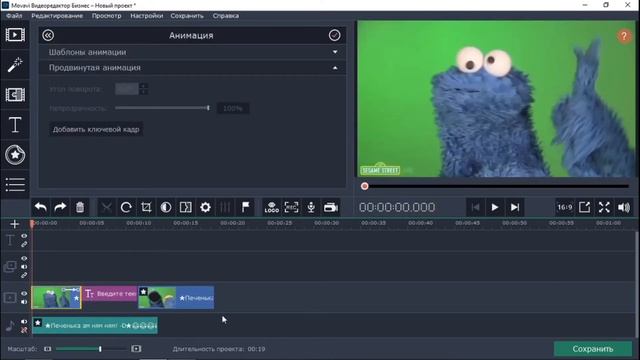Open the Stickers star tab
The image size is (640, 360).
coord(15,155)
